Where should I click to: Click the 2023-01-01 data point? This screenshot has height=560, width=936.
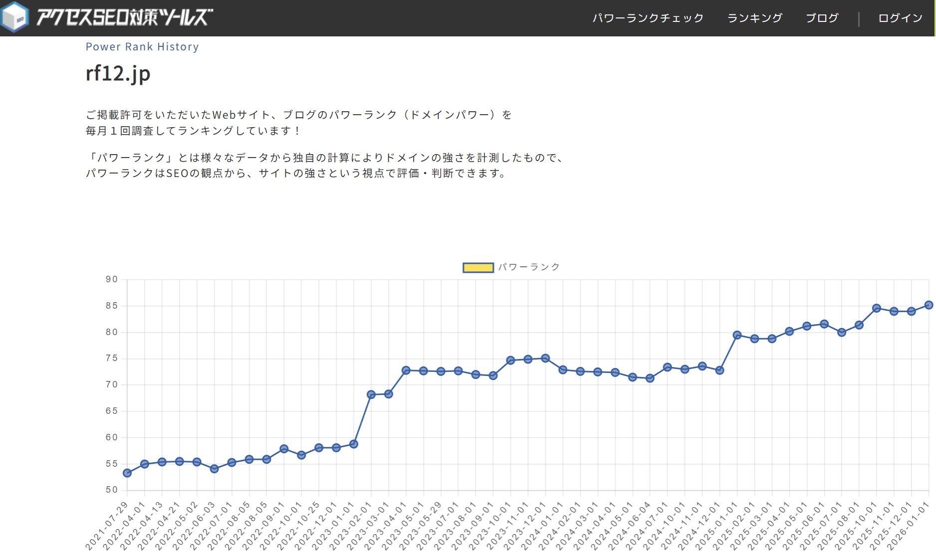(x=354, y=444)
